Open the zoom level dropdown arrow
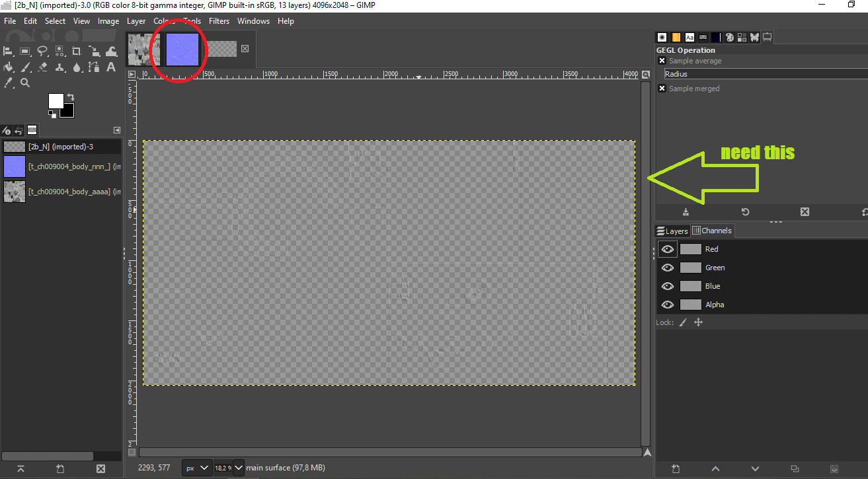The height and width of the screenshot is (479, 868). (239, 468)
